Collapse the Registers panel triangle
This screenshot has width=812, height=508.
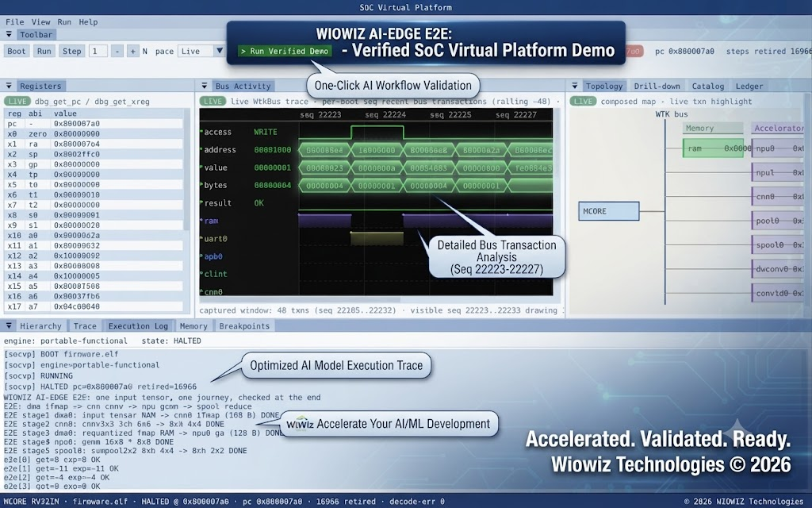pos(8,86)
